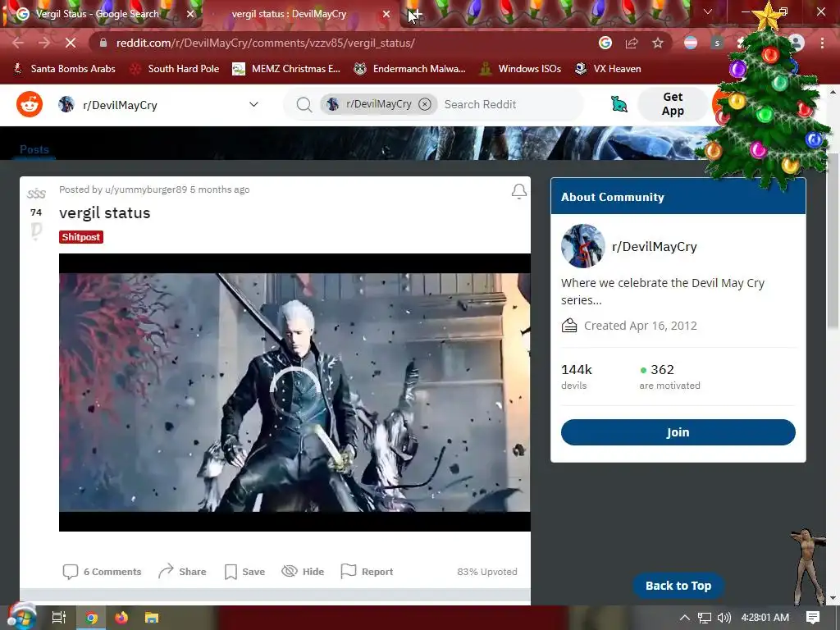The width and height of the screenshot is (840, 630).
Task: Click the Google icon in address bar
Action: (x=605, y=43)
